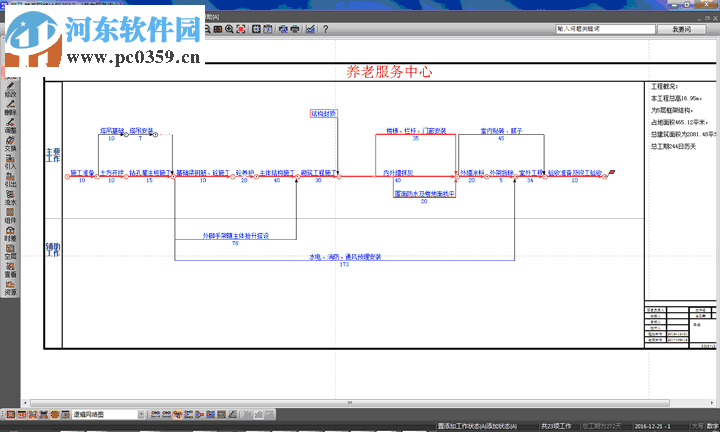The height and width of the screenshot is (432, 720).
Task: Select the 修改 (modify) tool in sidebar
Action: tap(10, 90)
